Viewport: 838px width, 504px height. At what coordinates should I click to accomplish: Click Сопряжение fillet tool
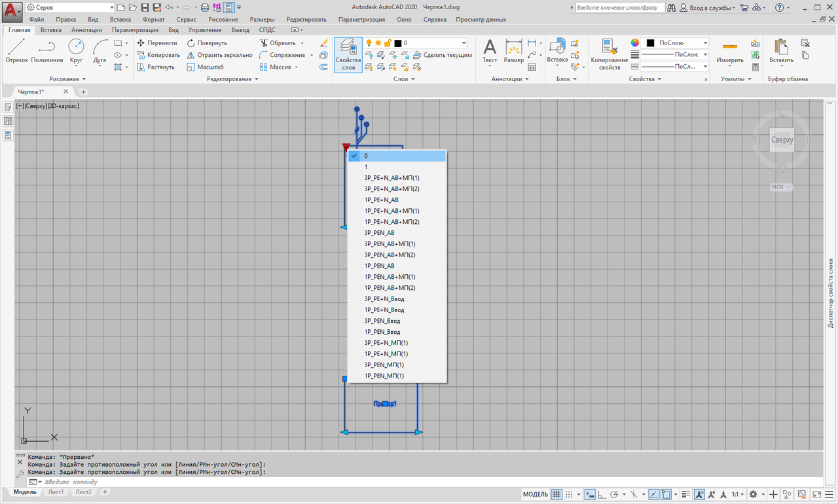tap(282, 55)
